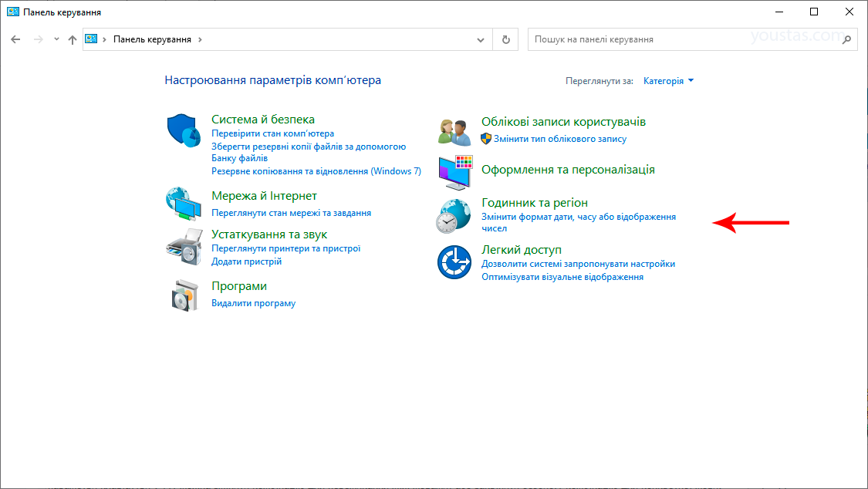Click 'Змінити тип облікового запису' link

(x=560, y=139)
